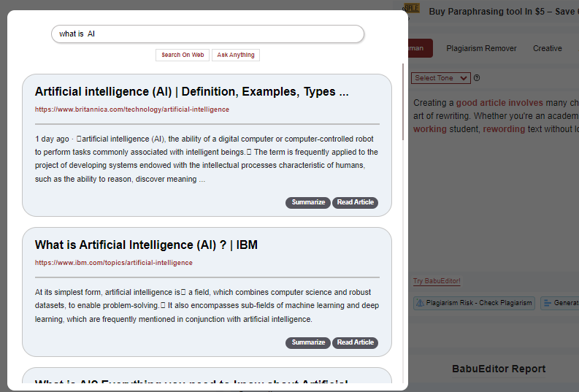This screenshot has width=579, height=392.
Task: Click the highlighted phrase 'good article involves'
Action: (499, 103)
